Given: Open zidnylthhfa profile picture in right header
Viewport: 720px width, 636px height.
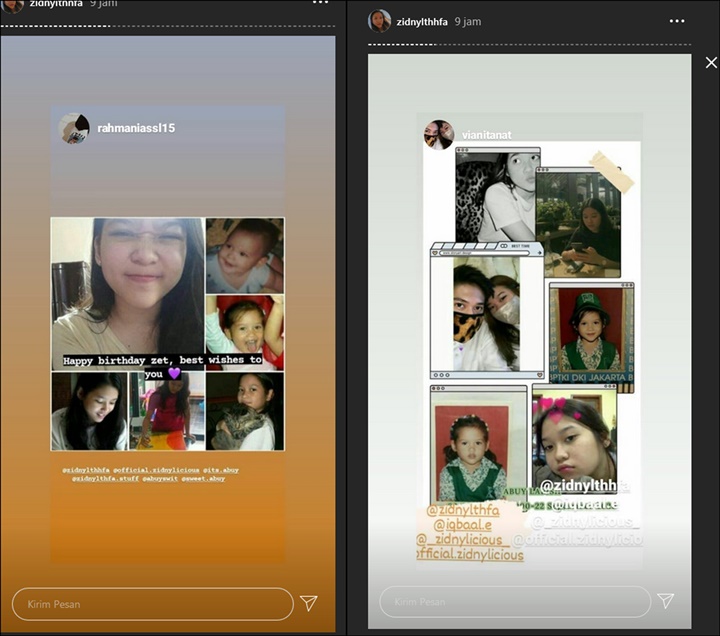Looking at the screenshot, I should point(379,21).
